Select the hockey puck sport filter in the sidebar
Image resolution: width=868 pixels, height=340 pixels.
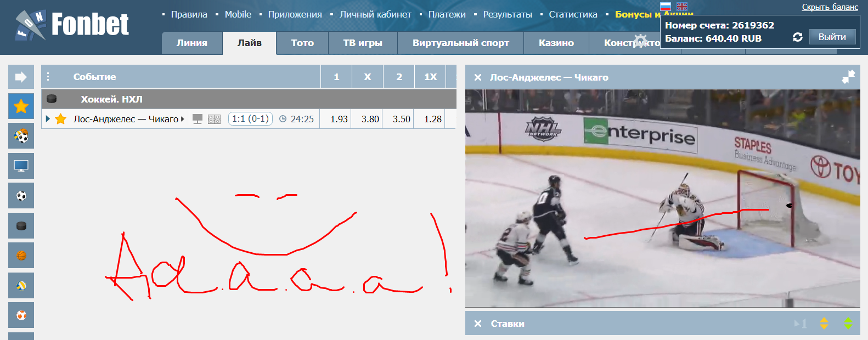[x=21, y=225]
